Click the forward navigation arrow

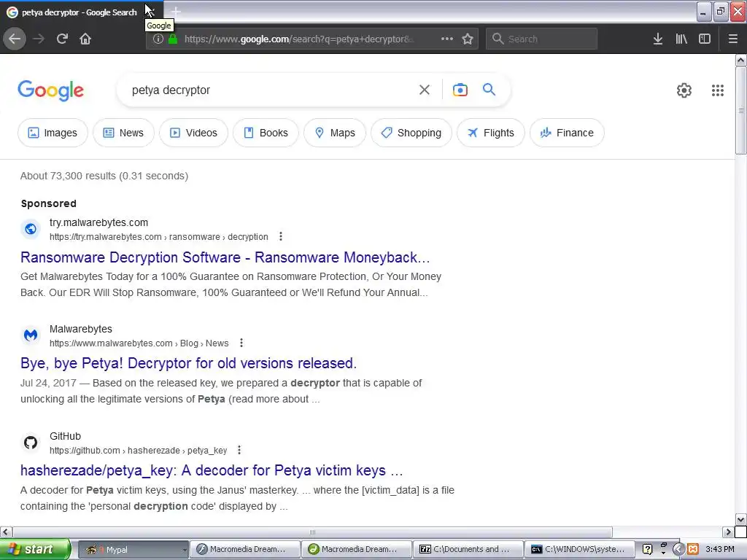point(39,39)
